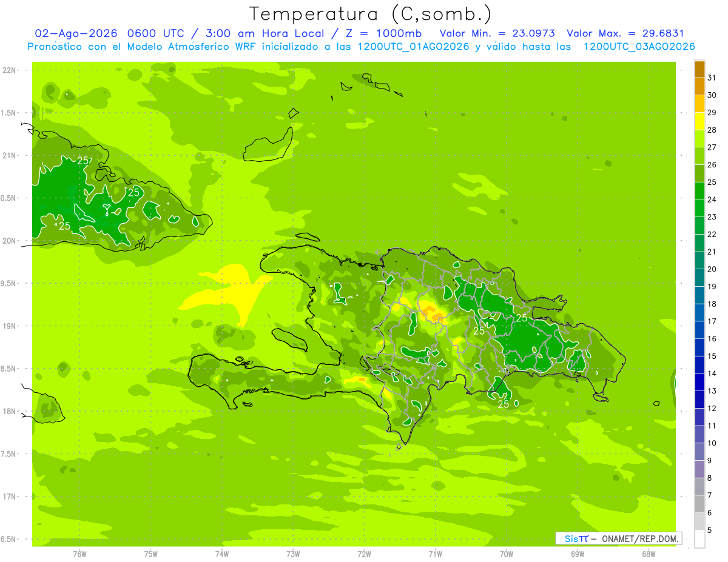Click the 73W longitude axis label
Screen dimensions: 728x562
point(293,554)
